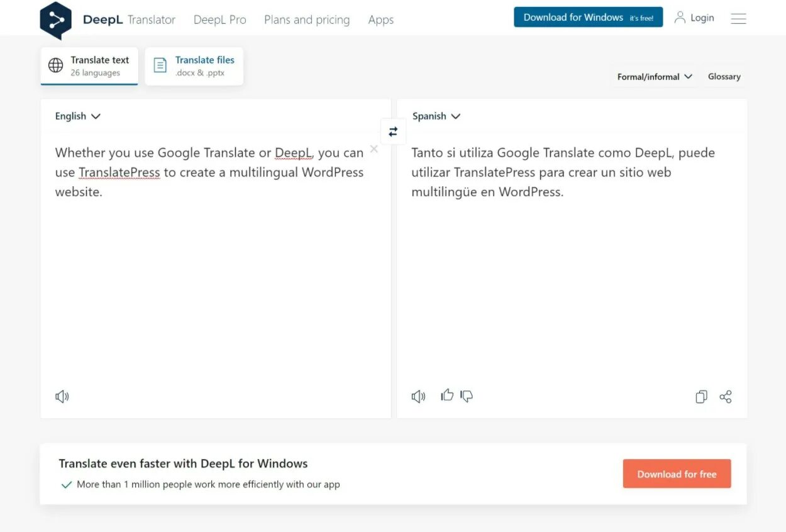786x532 pixels.
Task: Expand the English source language dropdown
Action: pos(77,116)
